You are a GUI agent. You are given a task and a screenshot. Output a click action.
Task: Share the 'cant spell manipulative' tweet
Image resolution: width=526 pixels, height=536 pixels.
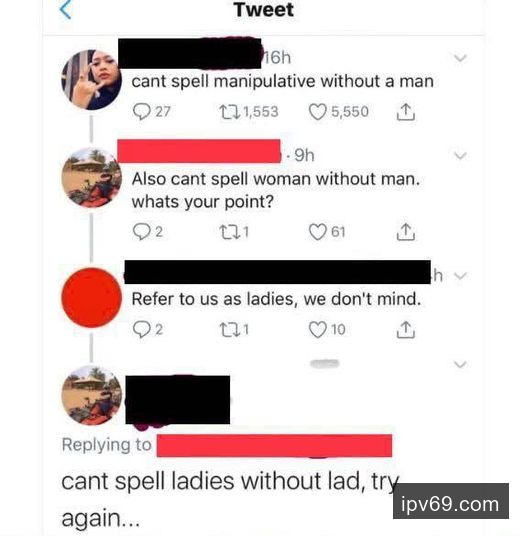[406, 112]
